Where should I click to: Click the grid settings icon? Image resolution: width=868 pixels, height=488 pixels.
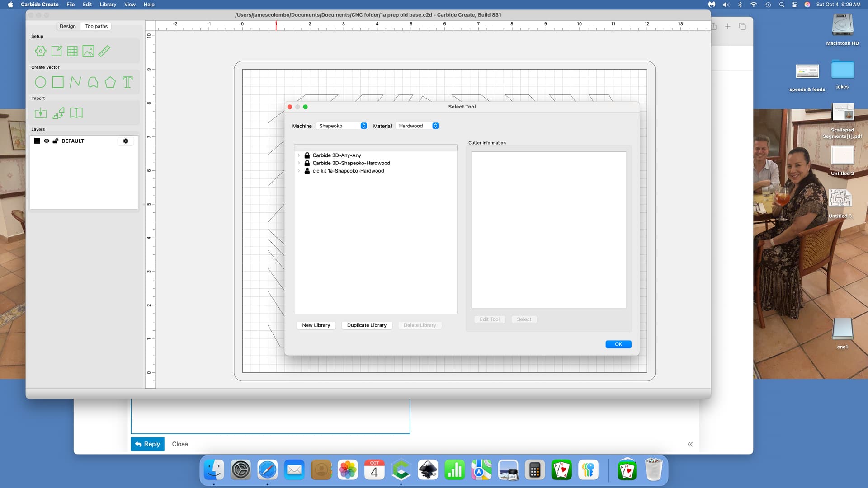72,51
